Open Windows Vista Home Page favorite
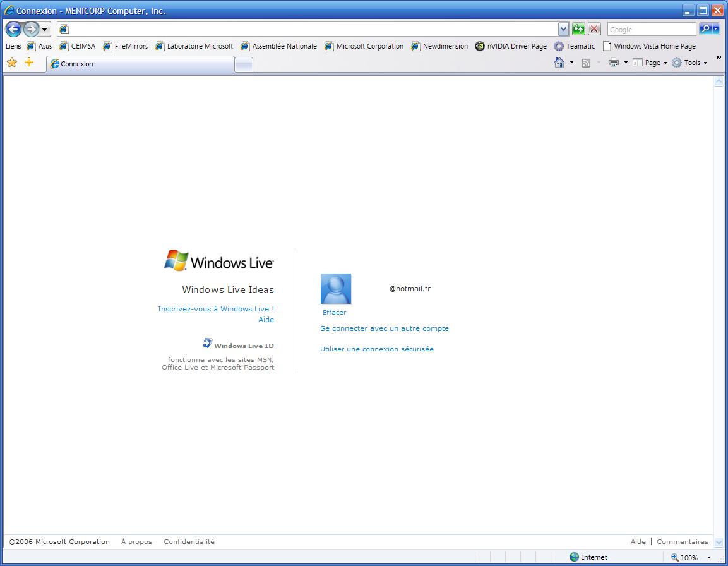This screenshot has width=728, height=566. (x=649, y=46)
